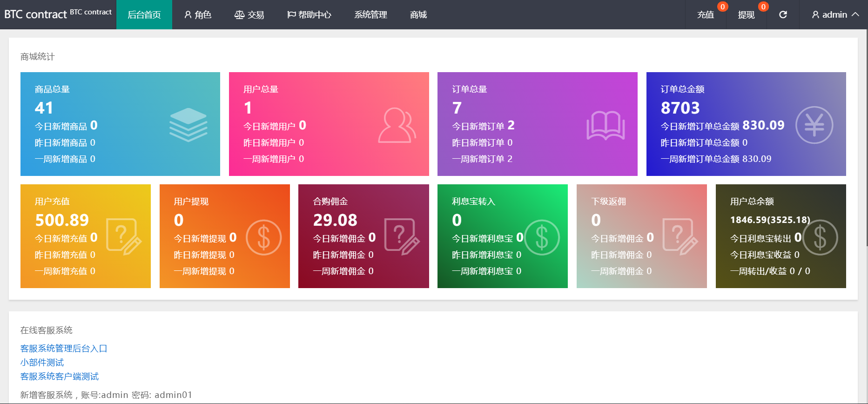
Task: Open the 交易 menu
Action: point(249,14)
